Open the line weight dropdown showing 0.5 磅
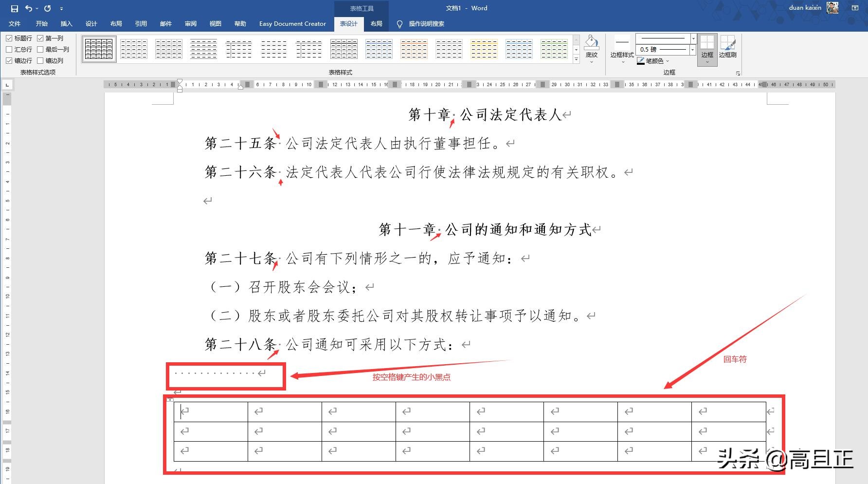868x484 pixels. tap(692, 50)
